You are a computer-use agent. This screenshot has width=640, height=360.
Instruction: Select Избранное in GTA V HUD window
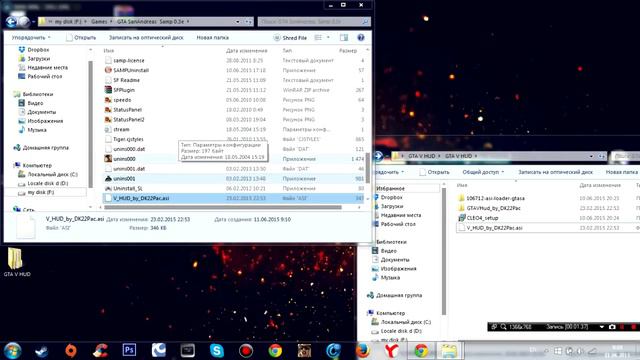390,189
